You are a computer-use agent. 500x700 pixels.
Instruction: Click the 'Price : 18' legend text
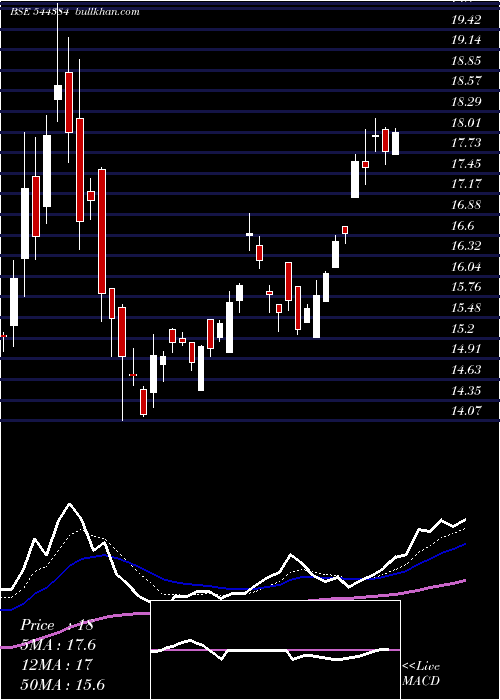57,625
